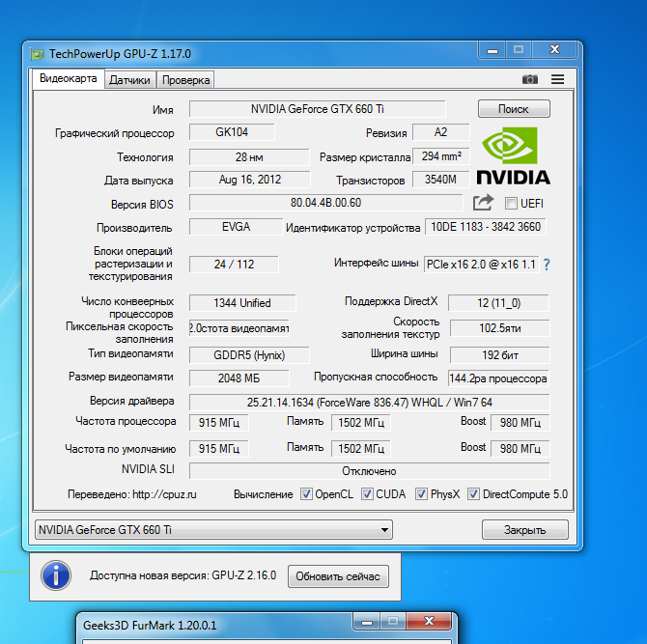Screen dimensions: 647x644
Task: Click the Закрыть button
Action: (519, 529)
